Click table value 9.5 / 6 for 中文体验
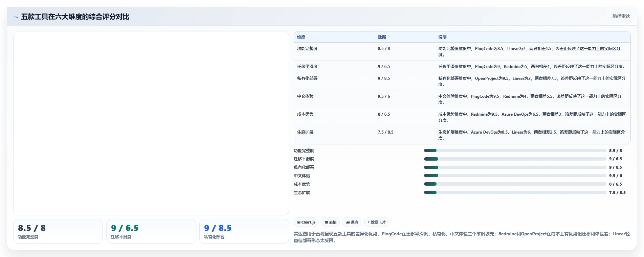Screen dimensions: 644x257 coord(384,96)
